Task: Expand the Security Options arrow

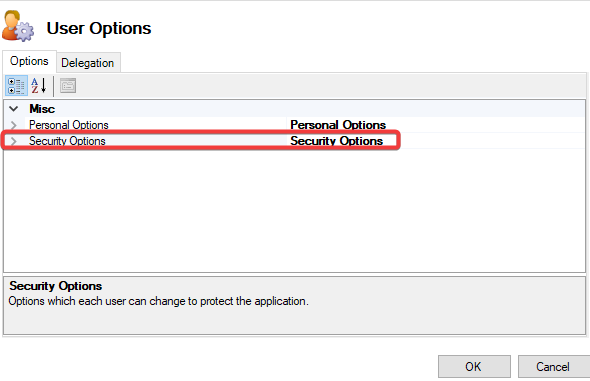Action: click(14, 141)
